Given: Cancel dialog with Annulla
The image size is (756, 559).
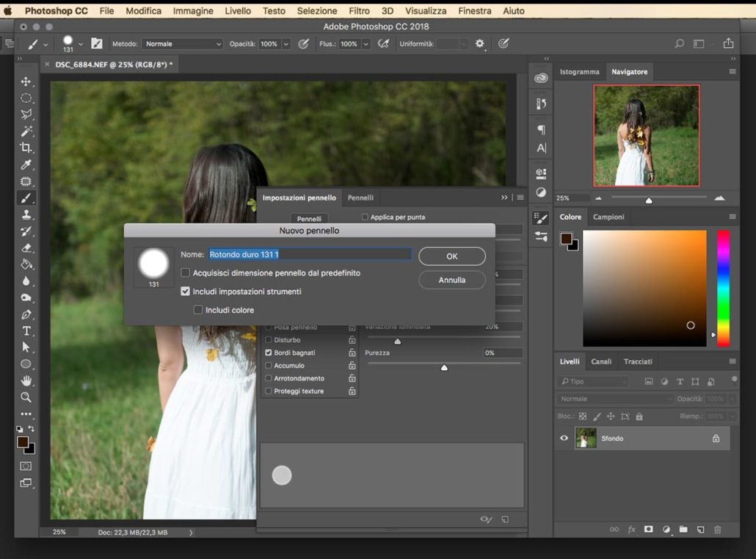Looking at the screenshot, I should tap(452, 280).
